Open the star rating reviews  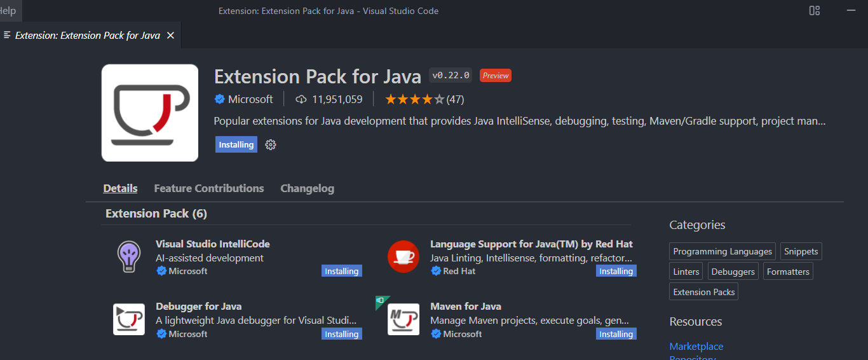(x=415, y=99)
